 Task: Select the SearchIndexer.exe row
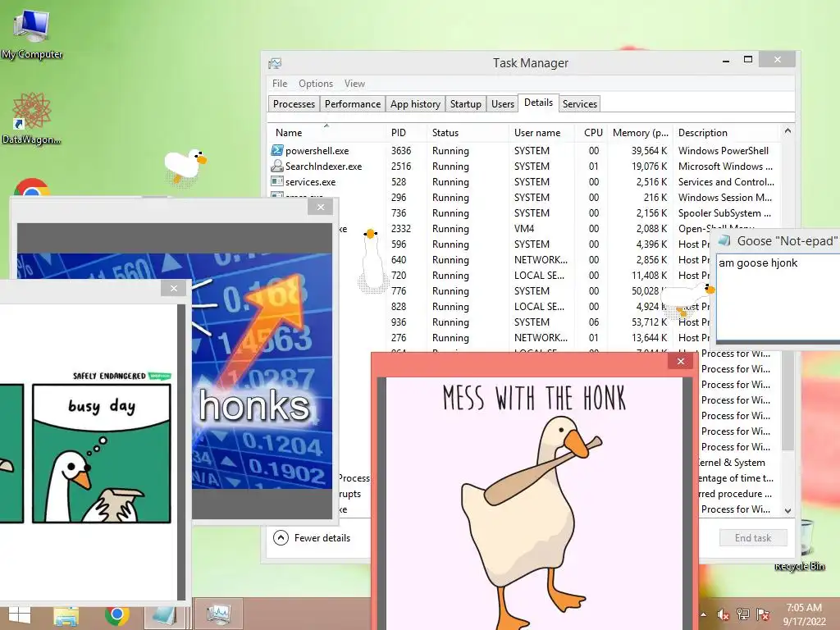(523, 166)
